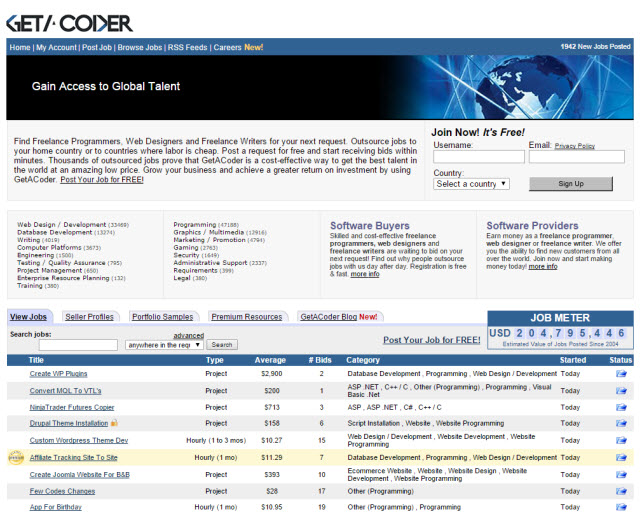This screenshot has height=515, width=640.
Task: Open Requirements category
Action: click(195, 270)
